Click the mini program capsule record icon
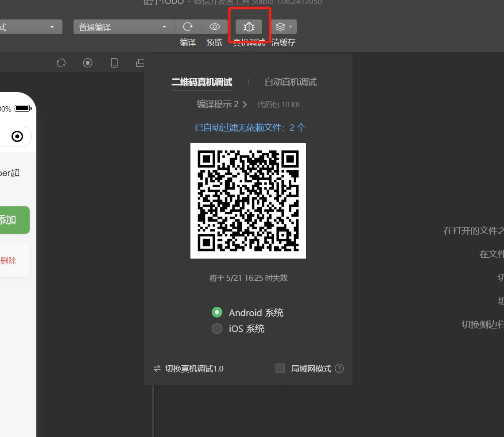504x437 pixels. click(17, 136)
